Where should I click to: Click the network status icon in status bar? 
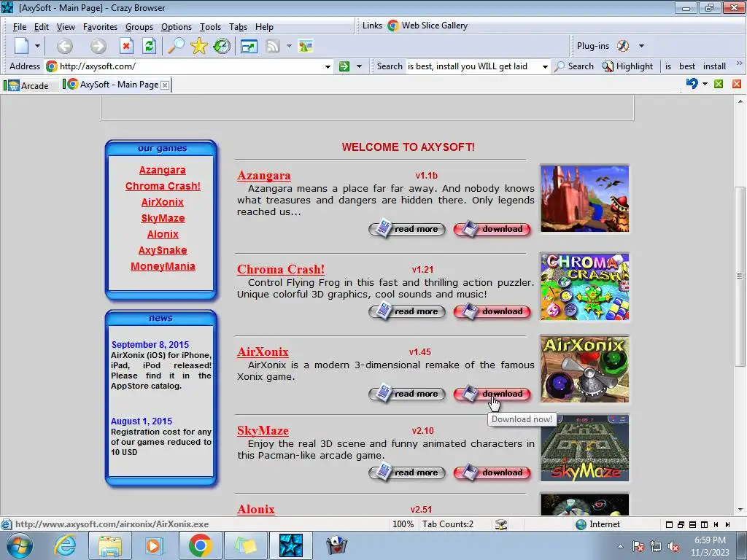(x=500, y=524)
